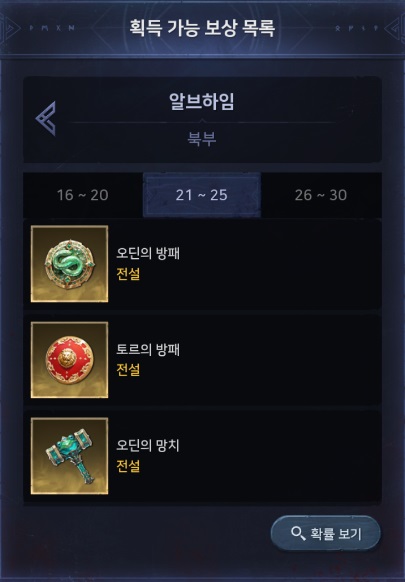Click the 오딘의 방패 item name
The height and width of the screenshot is (582, 405).
point(148,253)
